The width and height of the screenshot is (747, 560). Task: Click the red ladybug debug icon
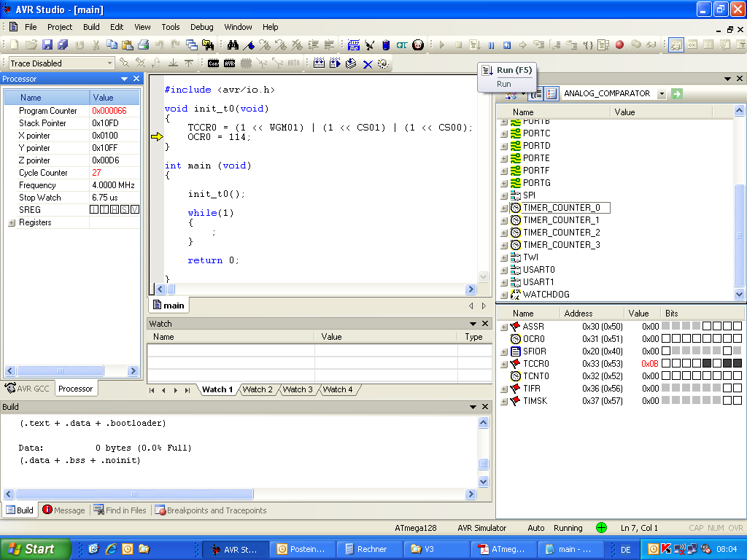point(418,44)
